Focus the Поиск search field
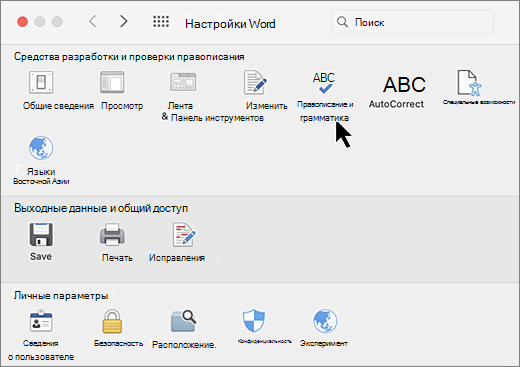This screenshot has height=367, width=520. click(412, 22)
